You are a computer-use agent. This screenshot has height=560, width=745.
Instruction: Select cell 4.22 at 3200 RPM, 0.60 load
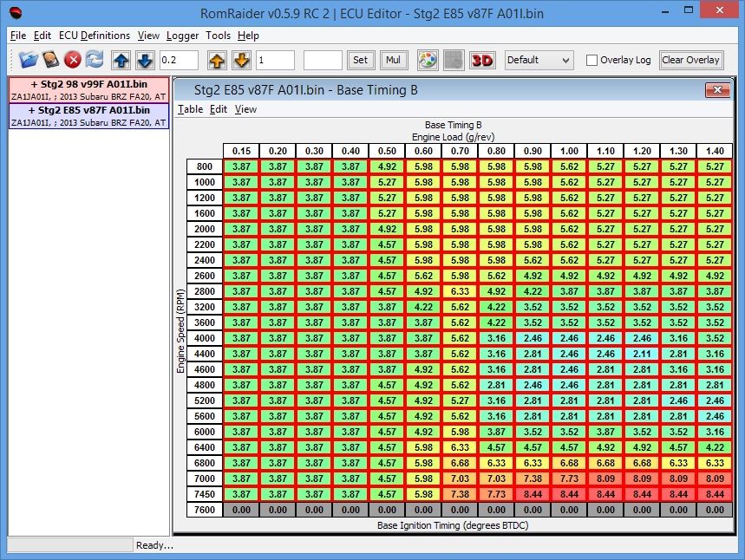pyautogui.click(x=423, y=307)
